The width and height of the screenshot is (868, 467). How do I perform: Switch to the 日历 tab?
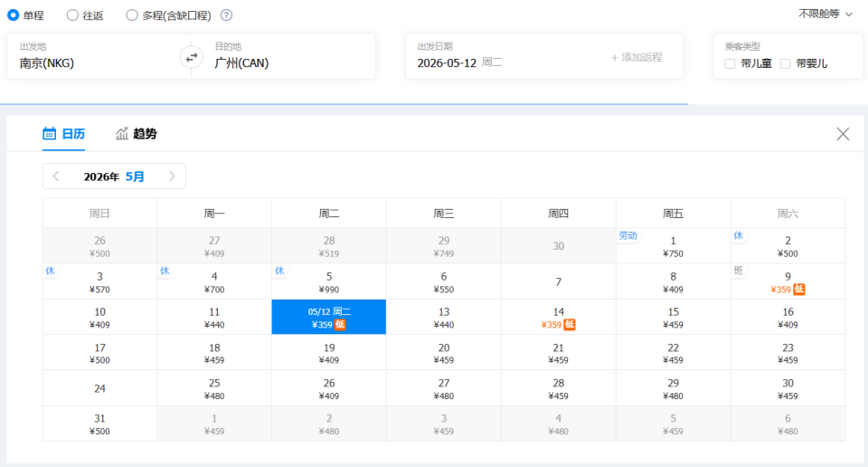tap(63, 134)
